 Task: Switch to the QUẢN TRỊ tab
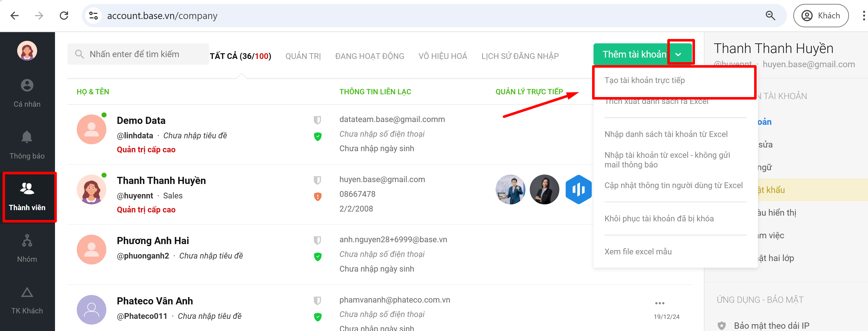pos(303,56)
